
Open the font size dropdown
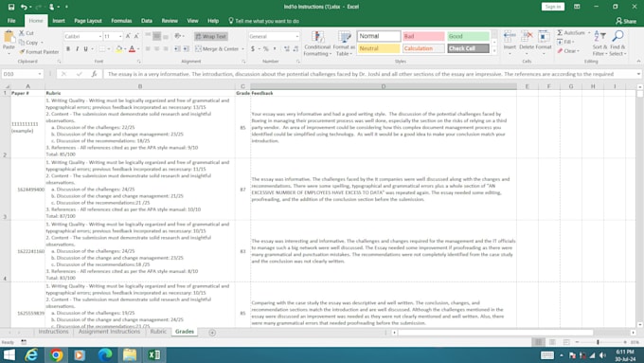click(120, 37)
